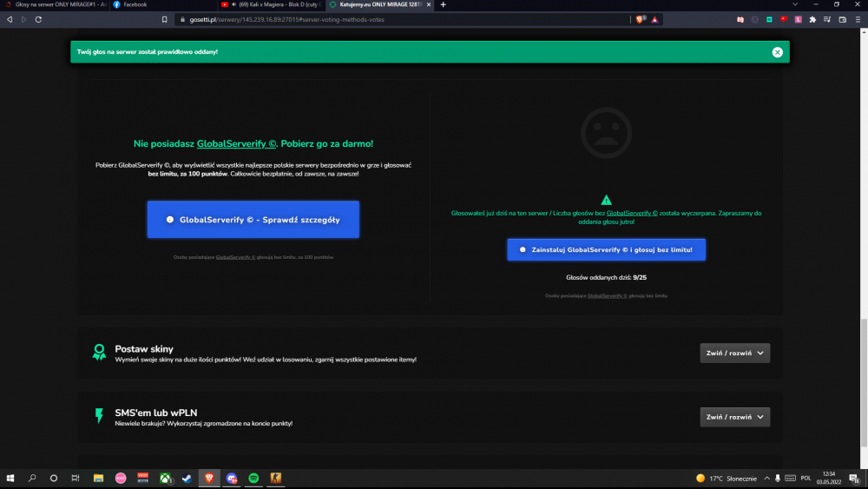Screen dimensions: 868x489
Task: Switch to the Głosy na serwer ONLY MIRAGE tab
Action: point(56,4)
